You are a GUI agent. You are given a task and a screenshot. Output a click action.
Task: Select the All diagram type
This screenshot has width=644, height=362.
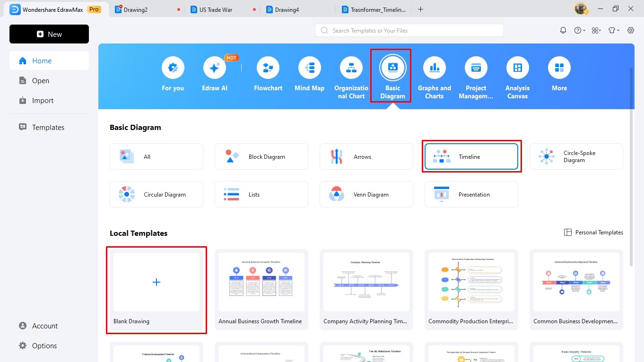[157, 156]
